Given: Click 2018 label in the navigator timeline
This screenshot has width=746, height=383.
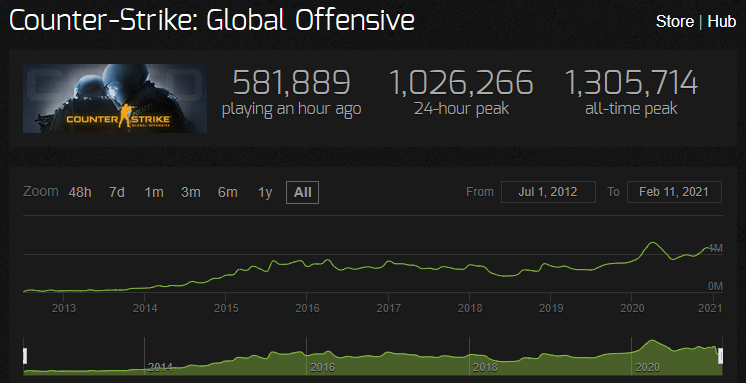Looking at the screenshot, I should (x=485, y=367).
